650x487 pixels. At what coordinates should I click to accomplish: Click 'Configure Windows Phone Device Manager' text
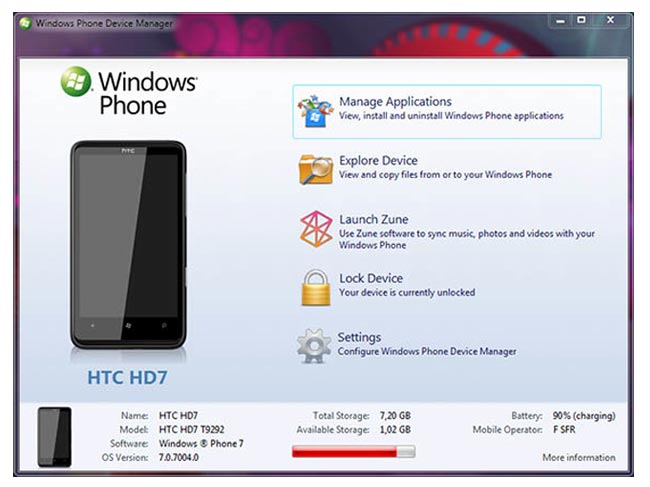(x=427, y=351)
